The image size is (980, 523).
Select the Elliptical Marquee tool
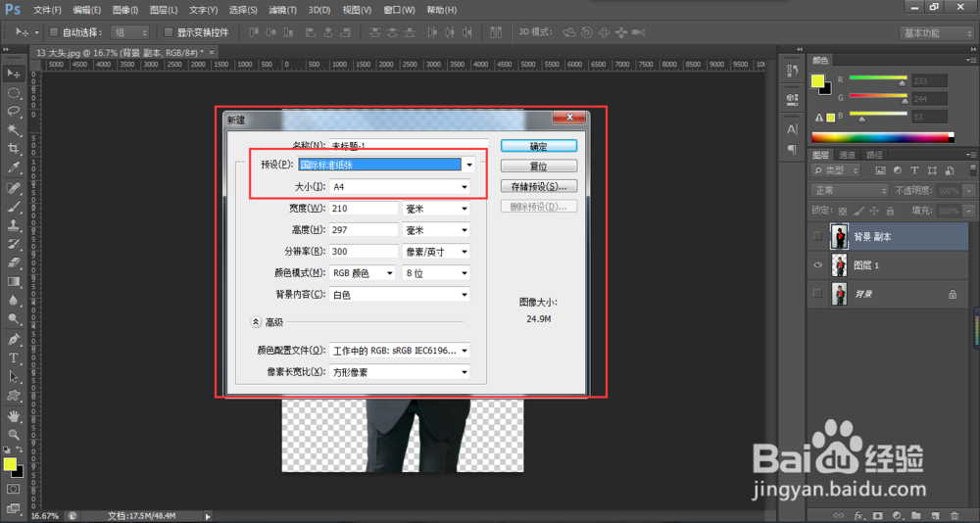[x=13, y=92]
